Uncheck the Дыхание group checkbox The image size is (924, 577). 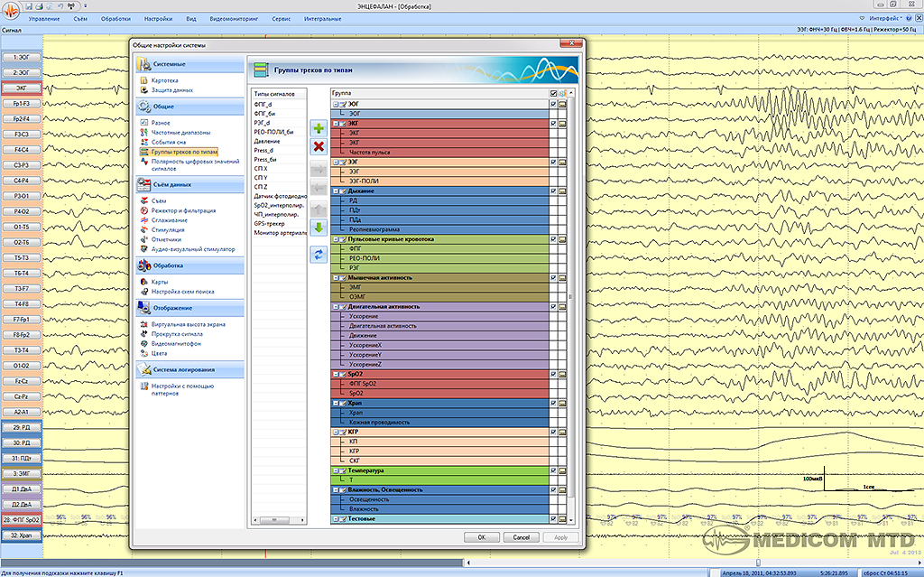click(x=553, y=191)
